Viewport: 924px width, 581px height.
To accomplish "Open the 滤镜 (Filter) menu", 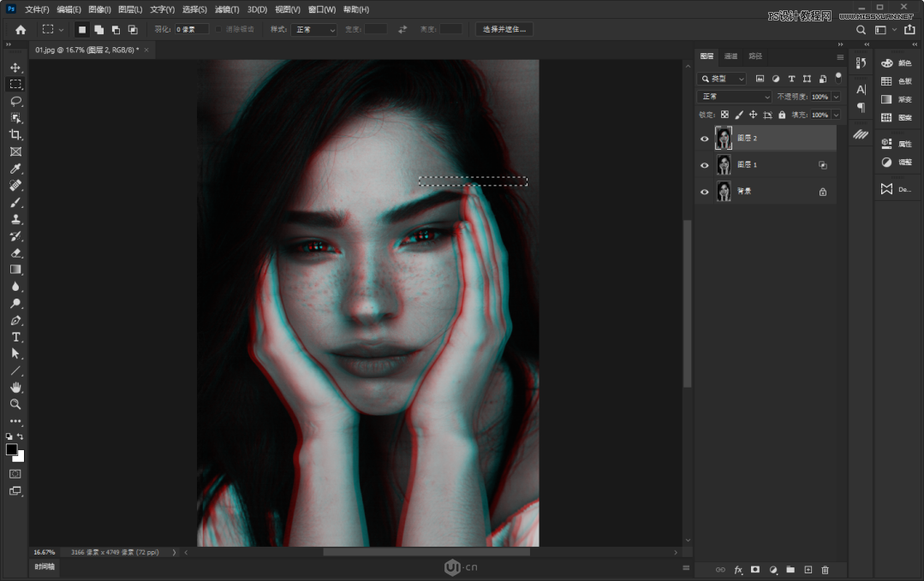I will coord(227,9).
